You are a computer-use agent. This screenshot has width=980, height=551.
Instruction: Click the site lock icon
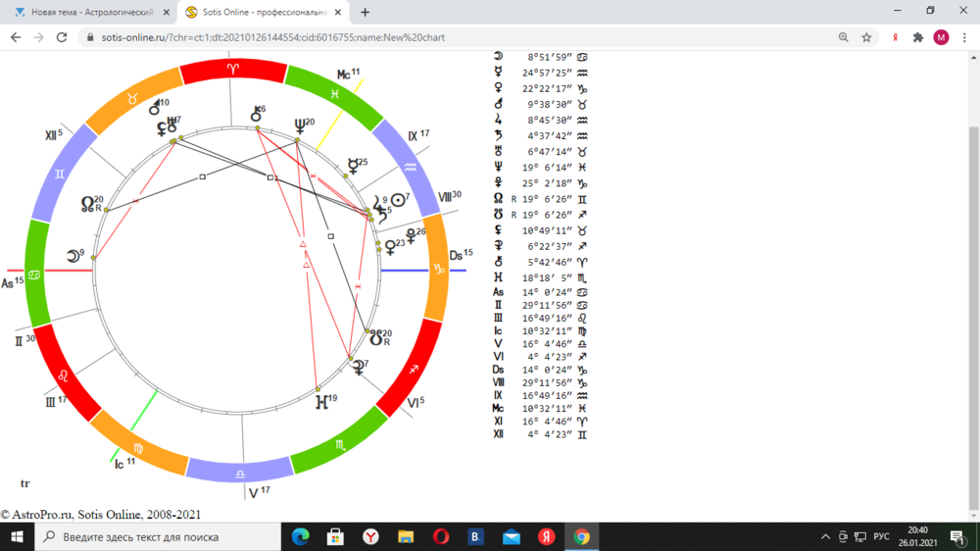90,37
